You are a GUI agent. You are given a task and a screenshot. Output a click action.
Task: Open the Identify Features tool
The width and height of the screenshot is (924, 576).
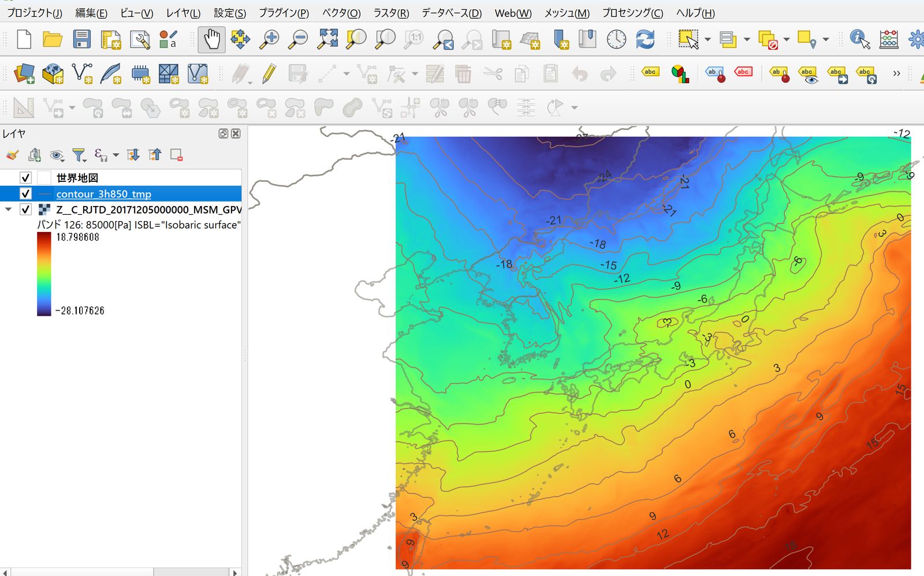(860, 39)
